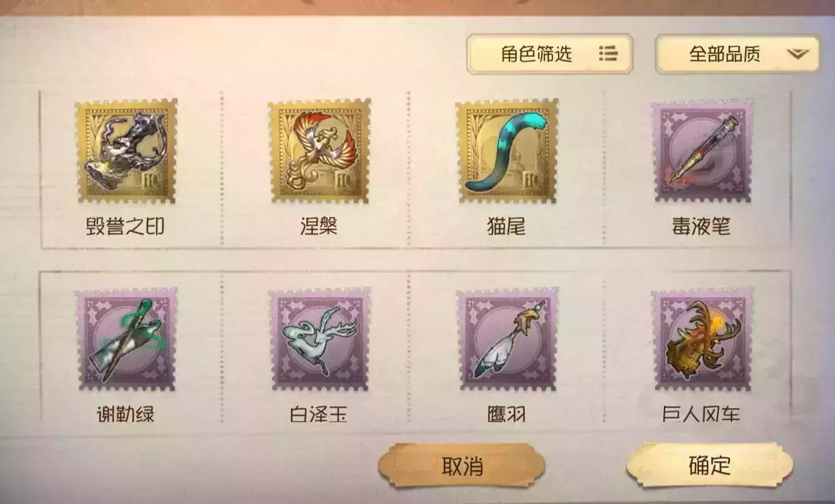
Task: Click the 白泽玉 text label
Action: coord(319,414)
